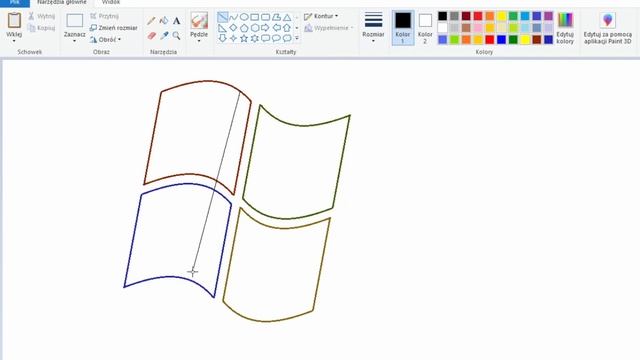The width and height of the screenshot is (640, 360).
Task: Activate Kolor 2 background color
Action: point(425,28)
